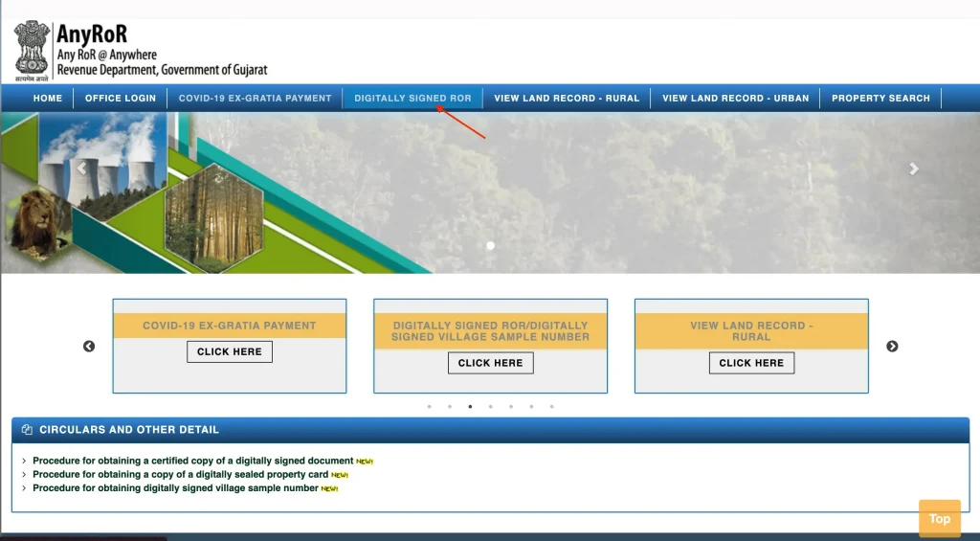Viewport: 980px width, 541px height.
Task: Select first card carousel pagination dot
Action: [x=430, y=407]
